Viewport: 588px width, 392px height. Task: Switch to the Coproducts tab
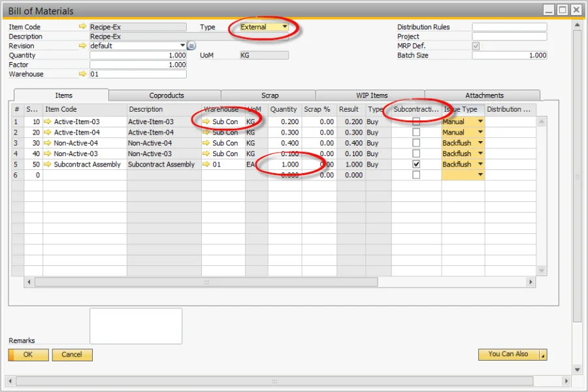[165, 95]
